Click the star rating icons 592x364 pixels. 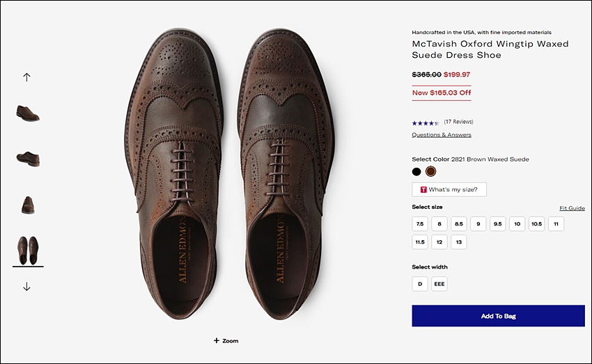pyautogui.click(x=426, y=123)
